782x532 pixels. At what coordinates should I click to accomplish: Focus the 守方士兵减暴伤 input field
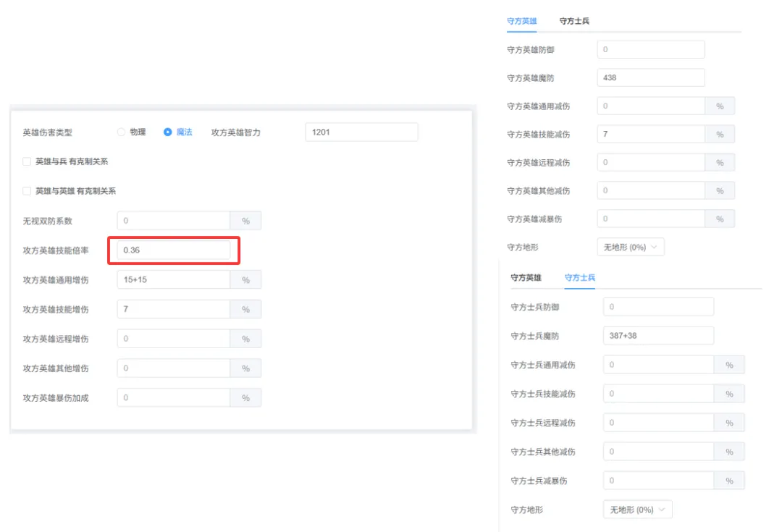pyautogui.click(x=658, y=480)
